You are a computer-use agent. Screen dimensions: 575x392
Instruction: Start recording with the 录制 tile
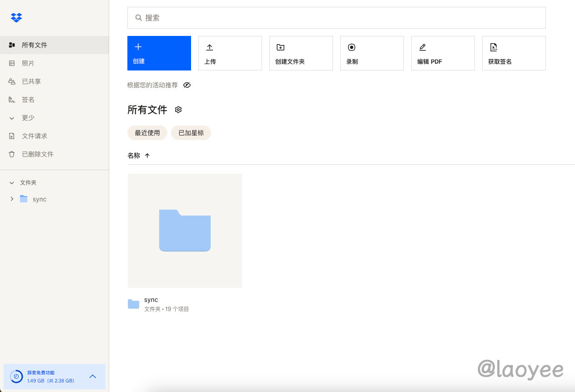tap(372, 53)
